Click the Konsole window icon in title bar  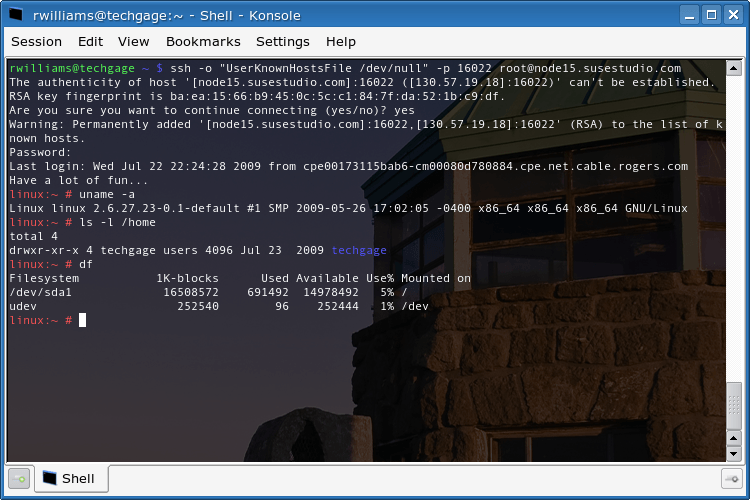(16, 14)
